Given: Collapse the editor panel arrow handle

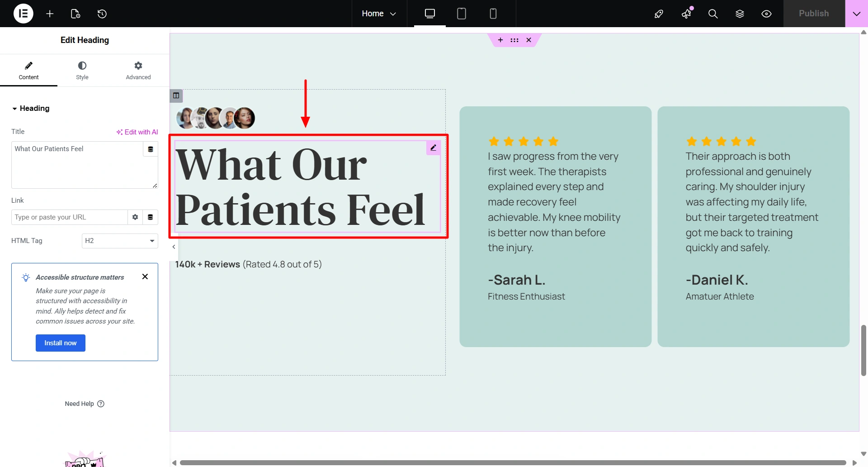Looking at the screenshot, I should pyautogui.click(x=174, y=247).
